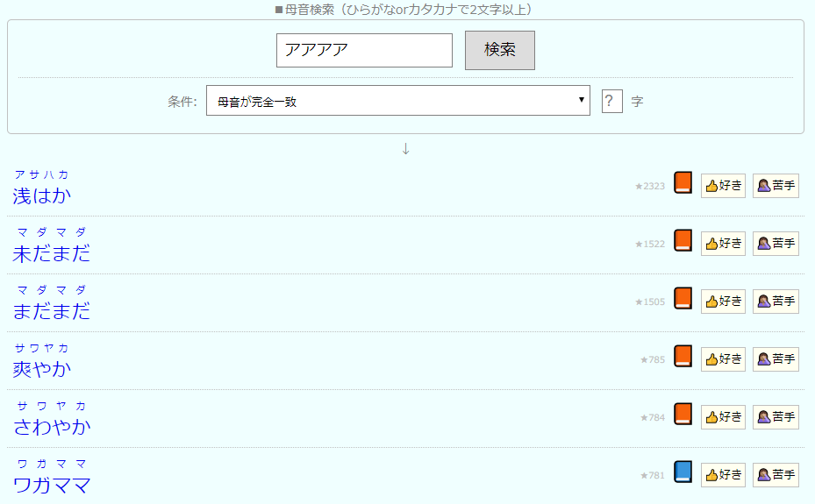Image resolution: width=815 pixels, height=504 pixels.
Task: Mark 爽やか as 苦手
Action: [776, 359]
